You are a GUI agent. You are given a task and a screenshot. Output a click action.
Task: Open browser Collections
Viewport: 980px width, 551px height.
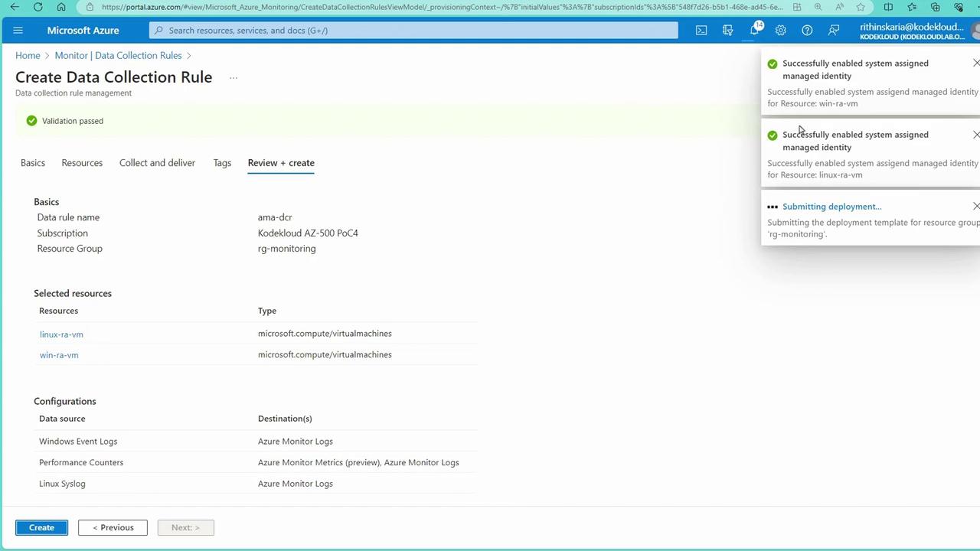tap(935, 7)
